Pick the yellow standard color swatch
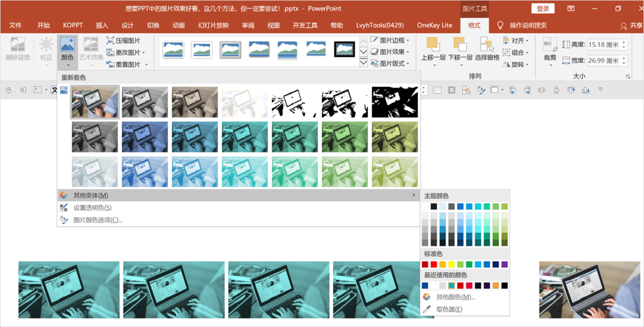The height and width of the screenshot is (327, 644). 451,265
